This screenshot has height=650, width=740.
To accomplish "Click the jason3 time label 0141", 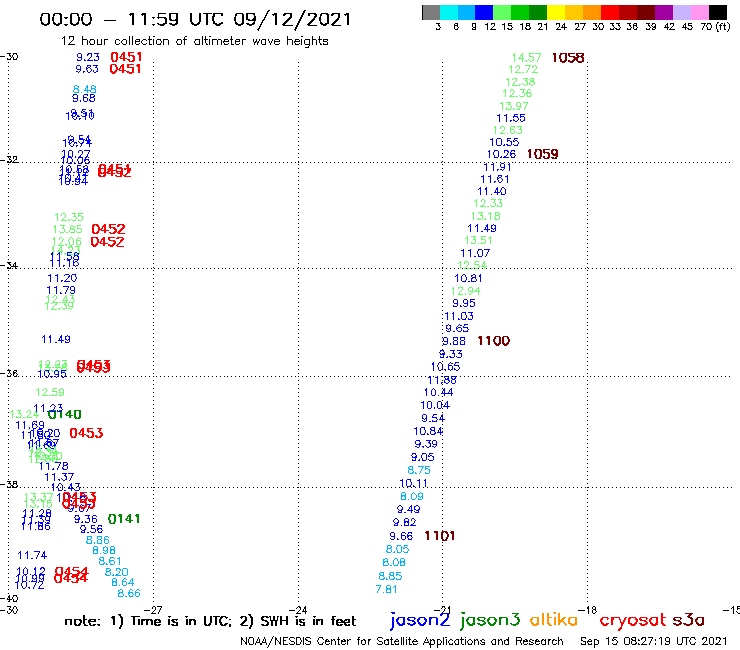I will (124, 519).
